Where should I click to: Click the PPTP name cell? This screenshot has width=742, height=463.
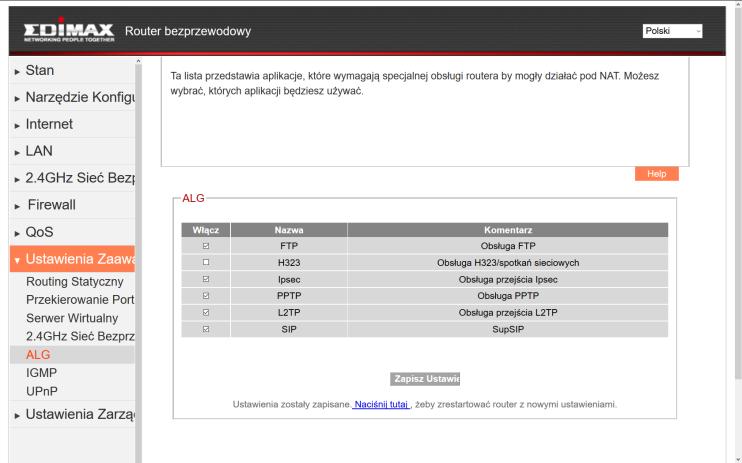[289, 296]
